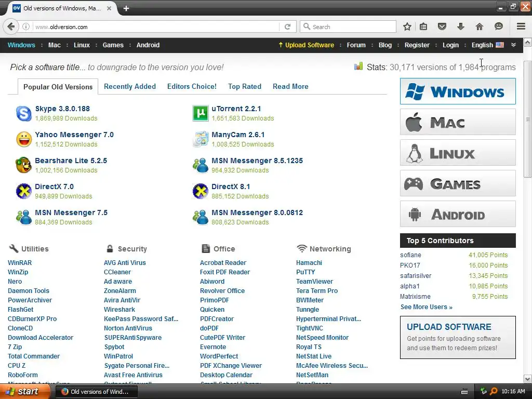The width and height of the screenshot is (532, 399).
Task: Click into the Firefox Search field
Action: 348,26
